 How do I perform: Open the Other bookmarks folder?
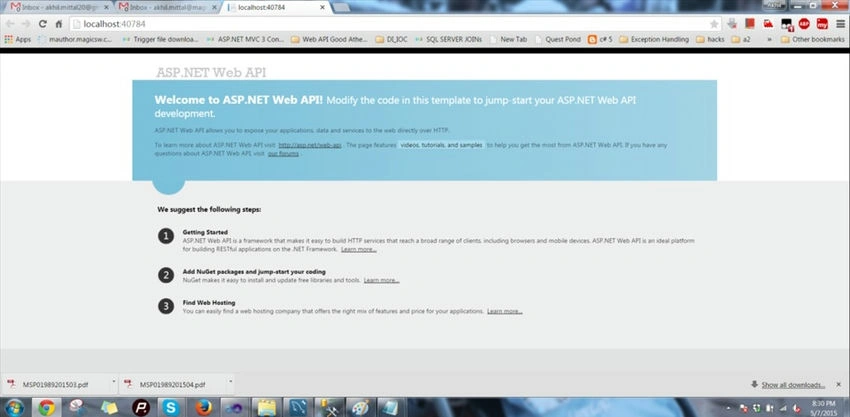tap(813, 40)
